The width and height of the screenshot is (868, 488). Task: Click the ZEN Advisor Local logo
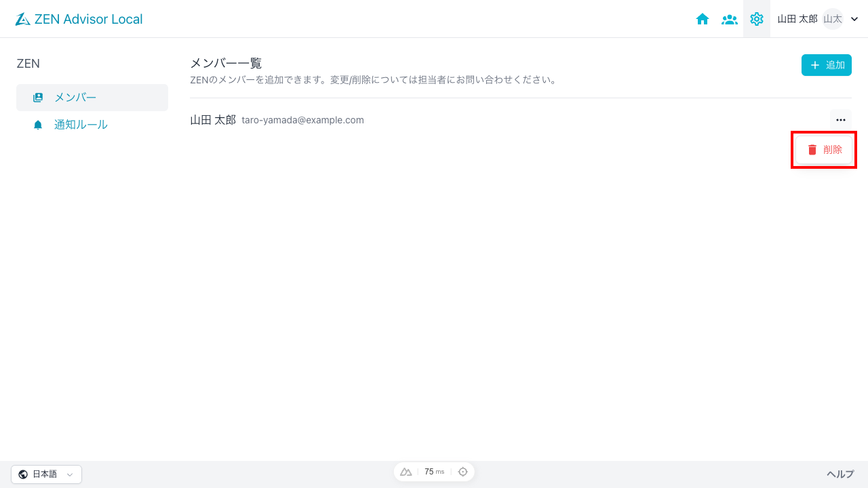79,19
